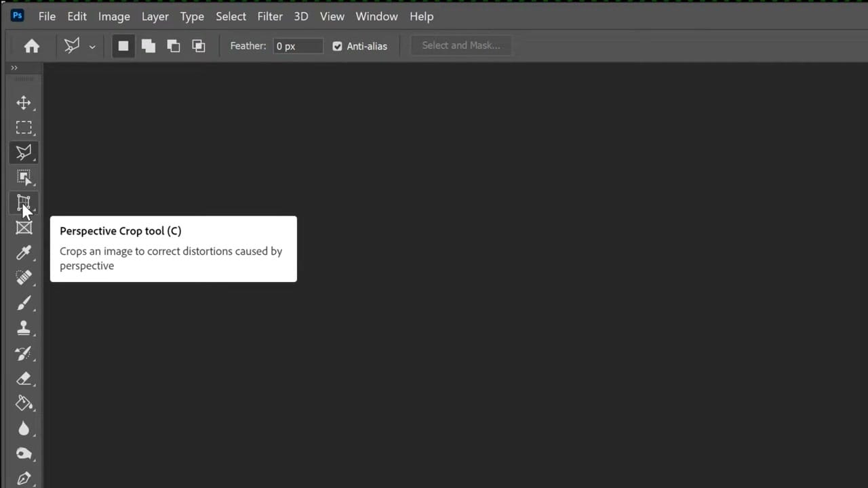Click the Home icon in options bar

click(31, 46)
